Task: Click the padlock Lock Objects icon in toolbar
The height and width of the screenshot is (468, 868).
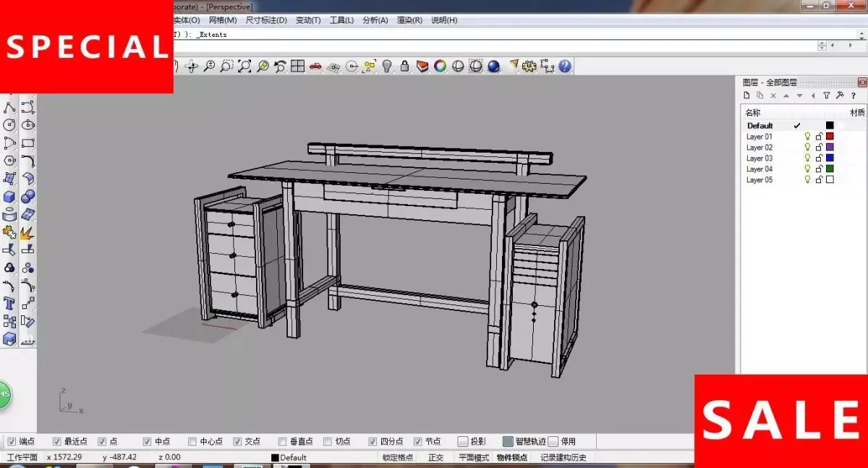Action: click(x=404, y=66)
